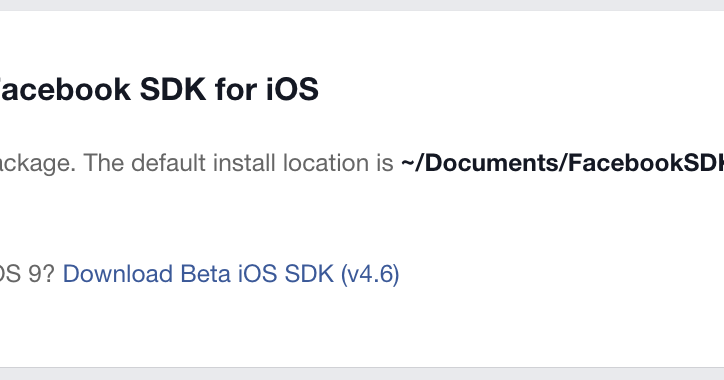Viewport: 724px width, 380px height.
Task: Open the Download Beta iOS SDK (v4.6) link
Action: 231,274
